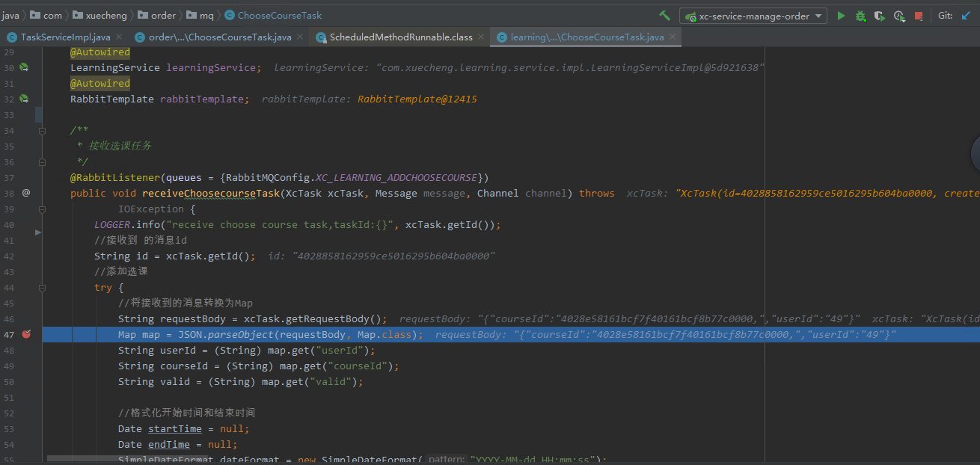Click the map.get("valid") statement
Viewport: 980px width, 465px height.
point(241,381)
